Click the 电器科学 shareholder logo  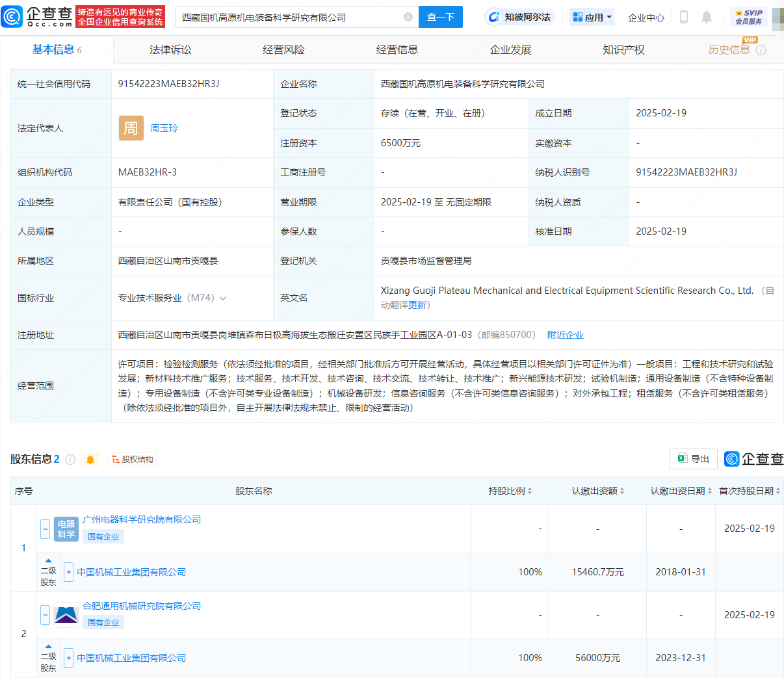66,529
